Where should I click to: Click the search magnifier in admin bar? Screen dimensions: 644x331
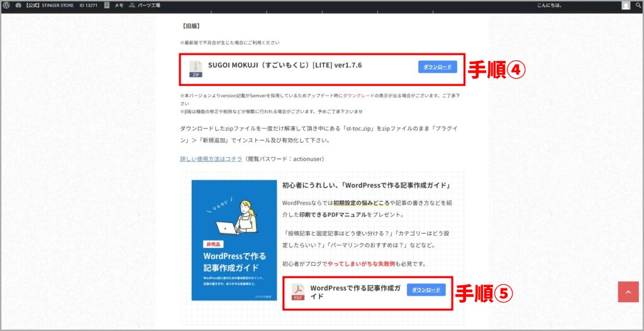(637, 6)
